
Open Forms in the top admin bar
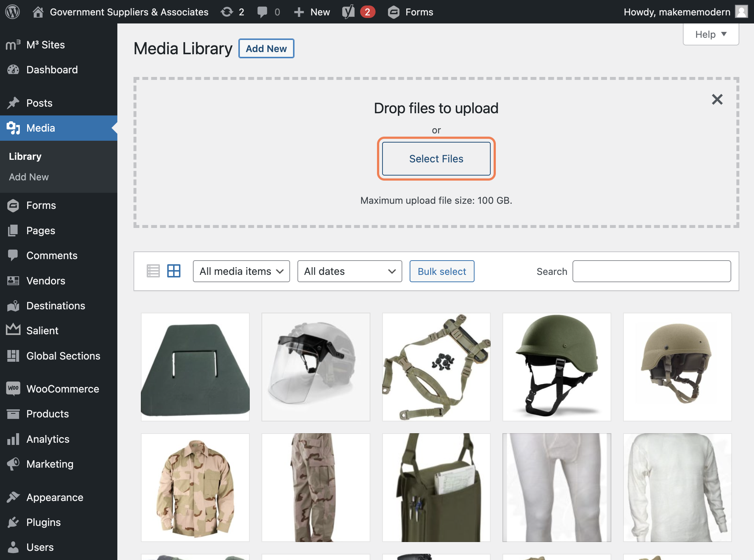[x=410, y=12]
